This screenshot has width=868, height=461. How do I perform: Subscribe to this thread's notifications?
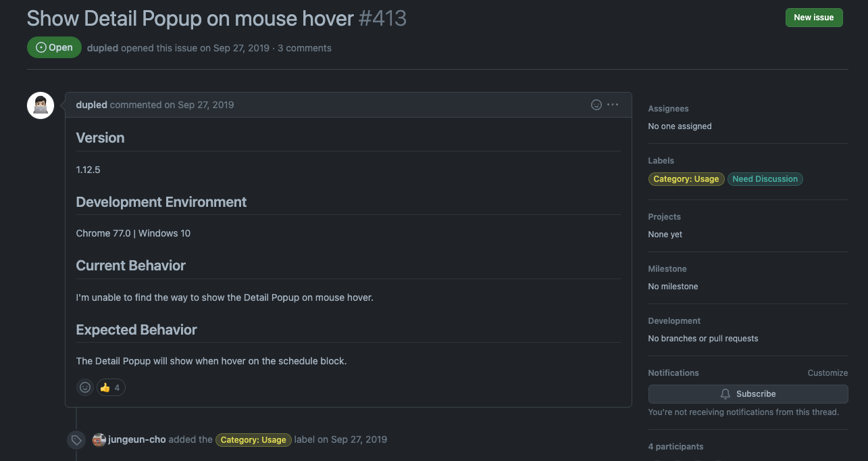point(748,394)
